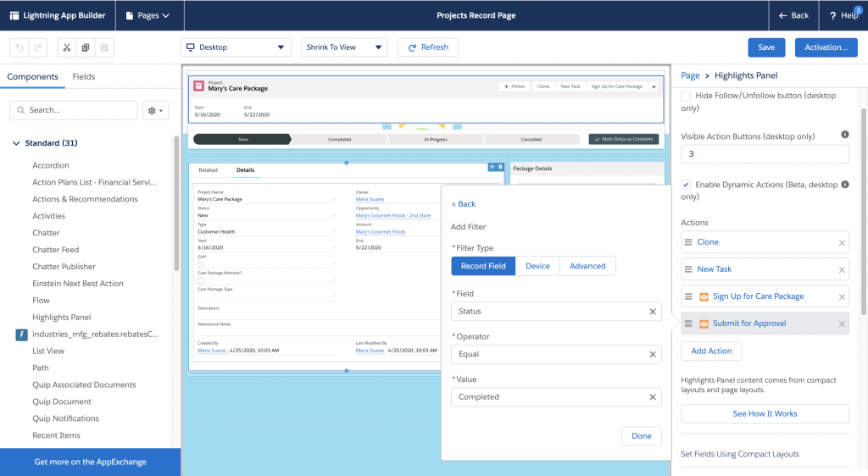Grab Submit for Approval drag handle

688,324
